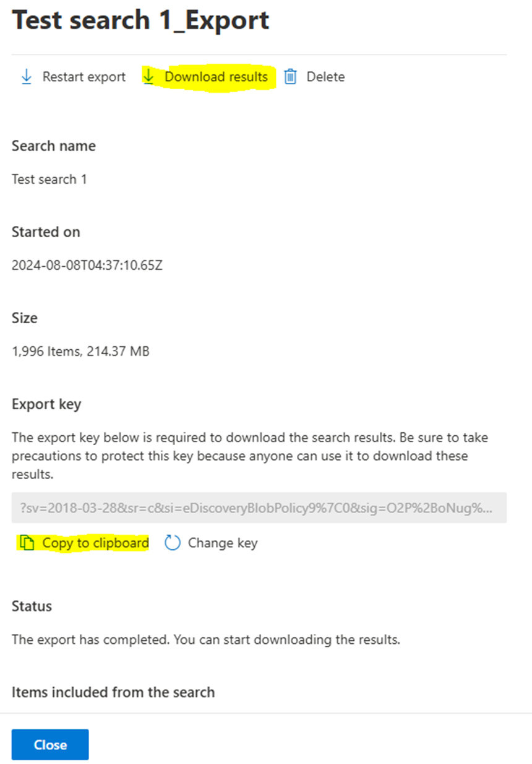Close the export details panel
The height and width of the screenshot is (764, 532).
(50, 744)
